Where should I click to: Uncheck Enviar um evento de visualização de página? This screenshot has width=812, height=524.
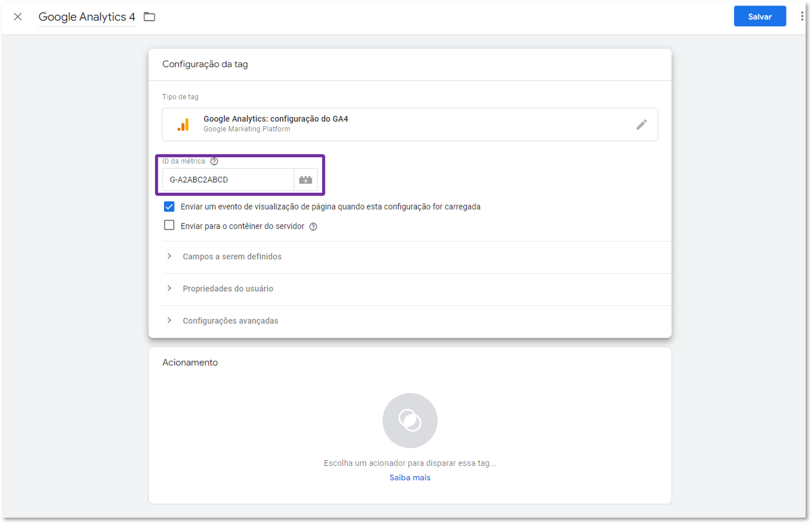169,207
